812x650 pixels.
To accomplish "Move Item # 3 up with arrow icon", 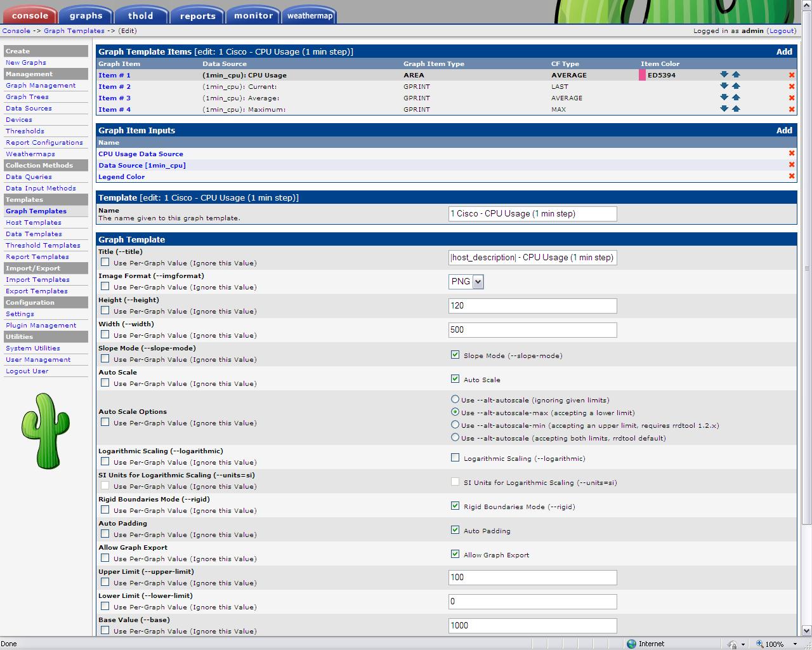I will (x=736, y=98).
